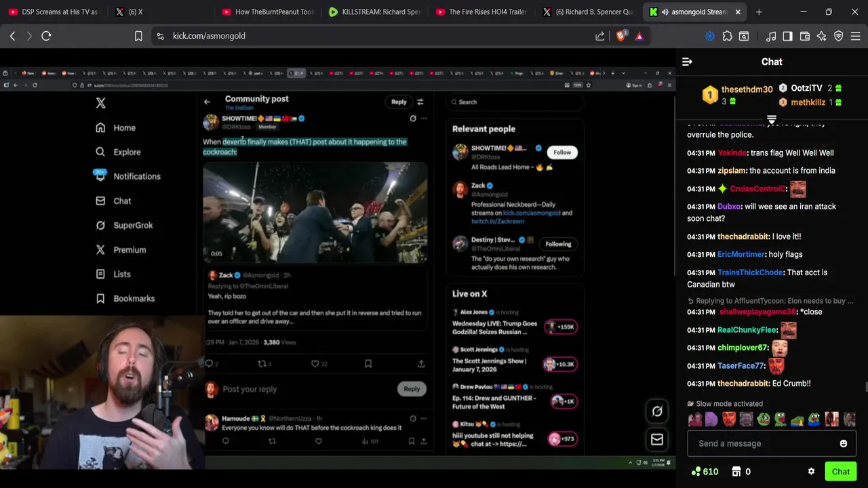This screenshot has width=868, height=488.
Task: Open Bookmarks in the X sidebar
Action: coord(125,298)
